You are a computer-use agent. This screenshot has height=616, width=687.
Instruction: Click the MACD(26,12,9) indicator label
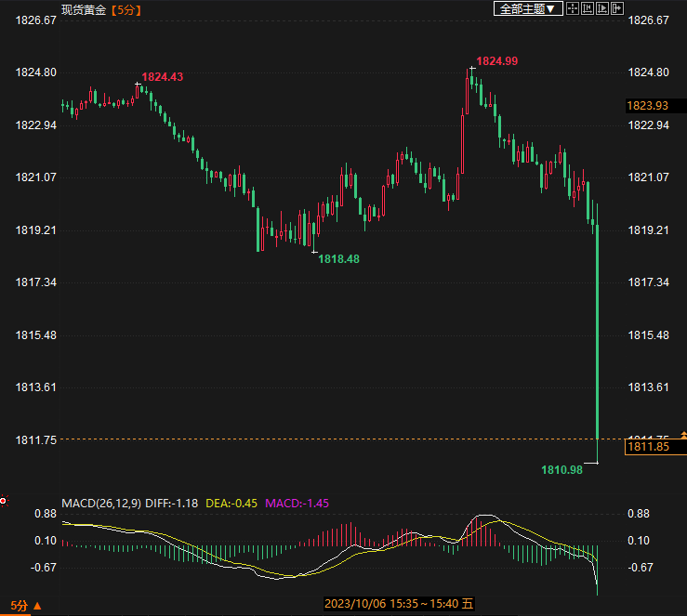(101, 503)
